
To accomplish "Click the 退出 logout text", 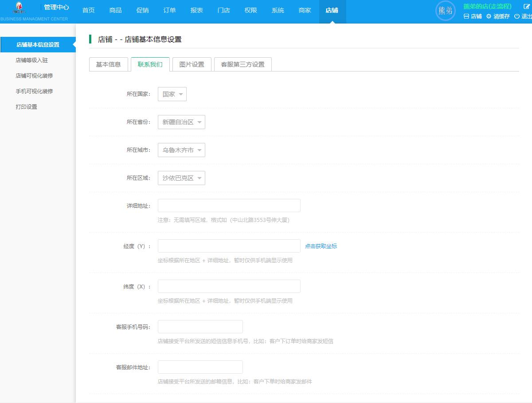I will (x=527, y=16).
